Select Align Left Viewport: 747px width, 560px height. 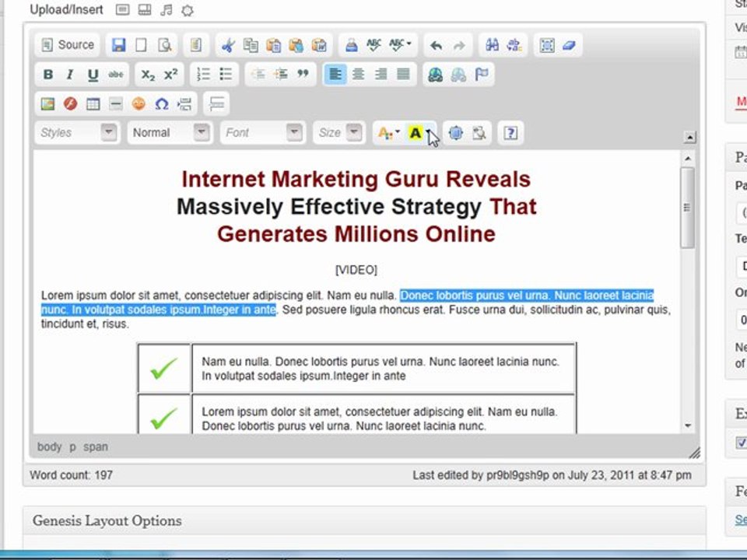click(x=335, y=75)
